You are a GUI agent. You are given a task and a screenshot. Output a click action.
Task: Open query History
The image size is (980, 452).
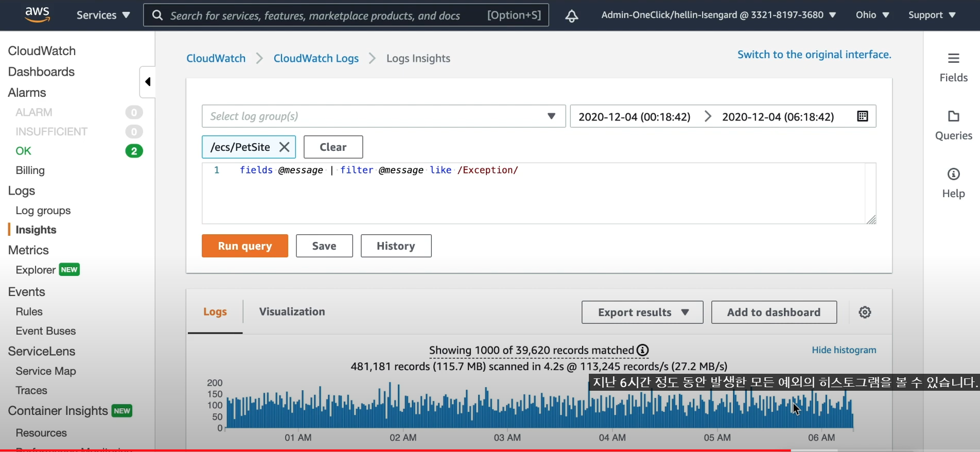(x=396, y=246)
